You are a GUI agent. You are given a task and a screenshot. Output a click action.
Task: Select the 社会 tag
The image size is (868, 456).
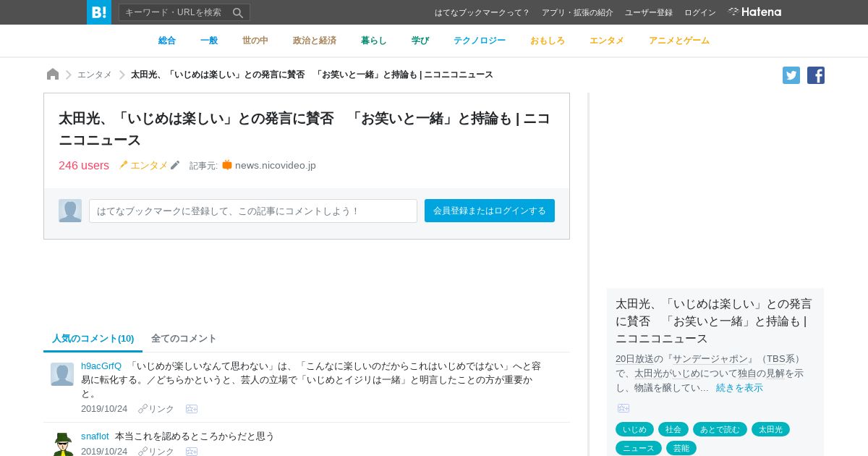673,429
